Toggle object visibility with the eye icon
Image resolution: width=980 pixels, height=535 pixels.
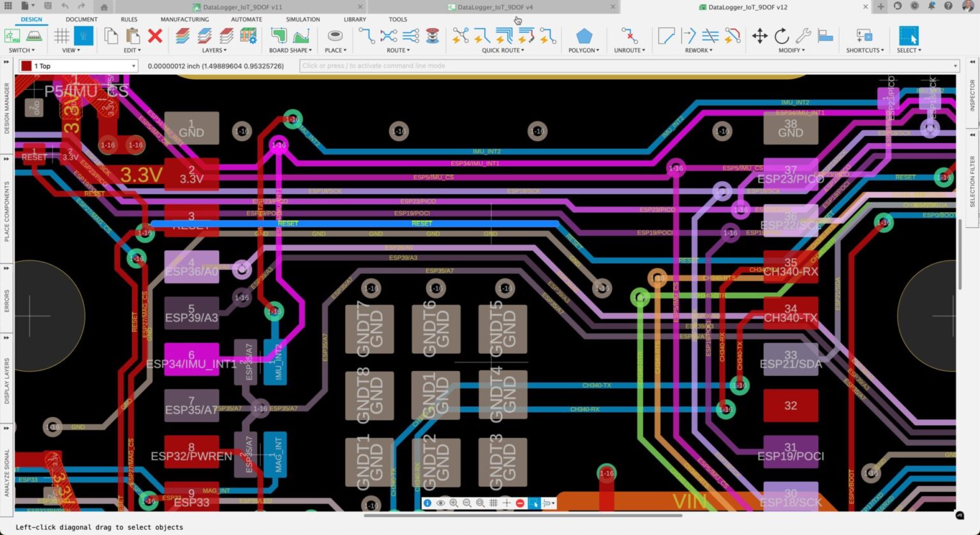[440, 502]
